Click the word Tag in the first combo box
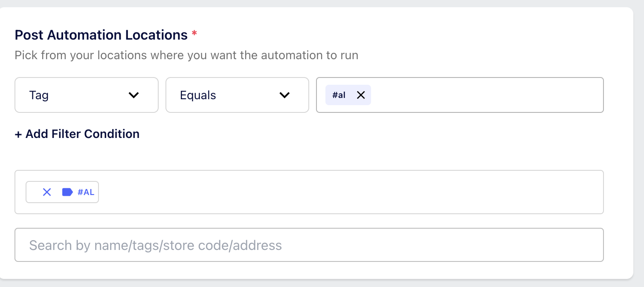The width and height of the screenshot is (644, 287). [x=39, y=95]
